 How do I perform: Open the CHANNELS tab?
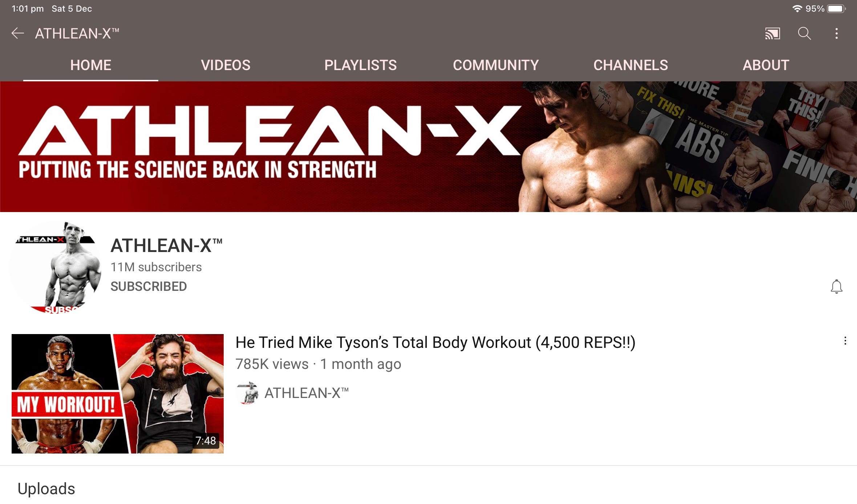coord(630,65)
